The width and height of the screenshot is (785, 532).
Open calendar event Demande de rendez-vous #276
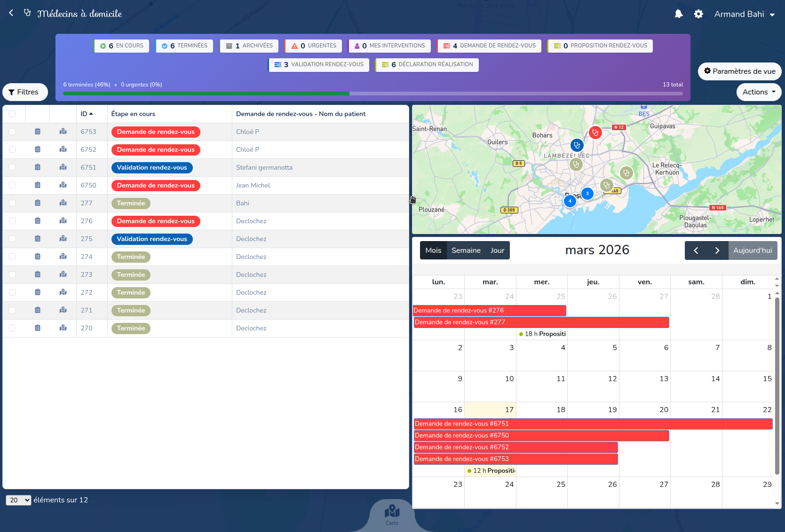click(x=489, y=311)
